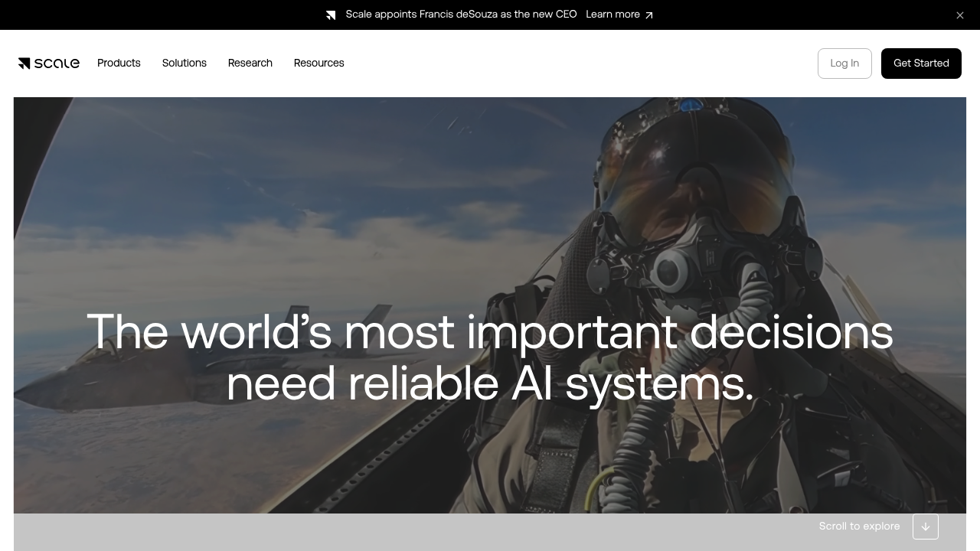Image resolution: width=980 pixels, height=551 pixels.
Task: Click the Log In button
Action: [x=844, y=64]
